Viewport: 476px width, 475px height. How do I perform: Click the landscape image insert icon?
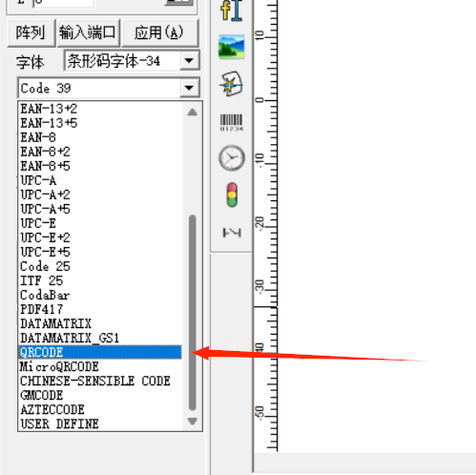click(232, 47)
